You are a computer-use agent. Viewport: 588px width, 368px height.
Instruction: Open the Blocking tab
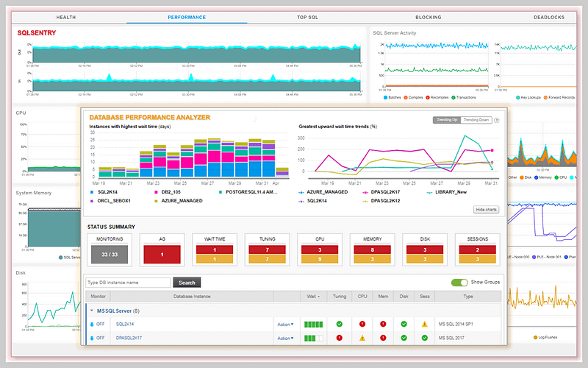[428, 16]
